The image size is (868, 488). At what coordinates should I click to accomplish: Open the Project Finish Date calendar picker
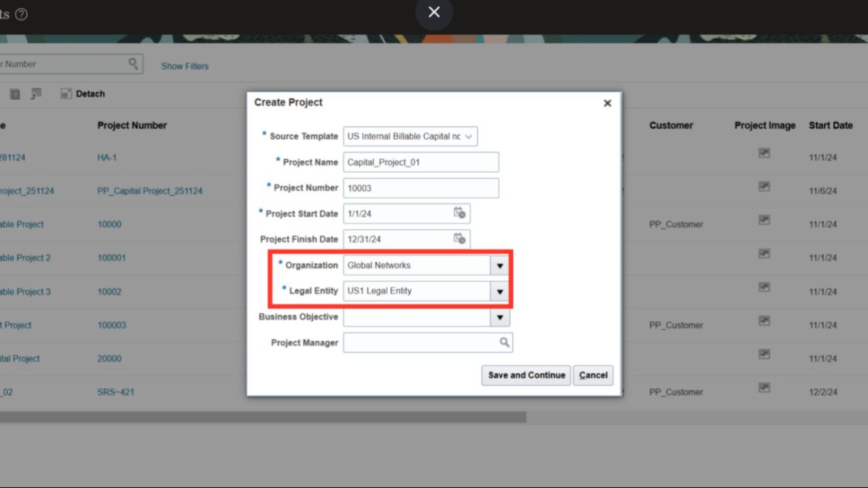tap(460, 239)
